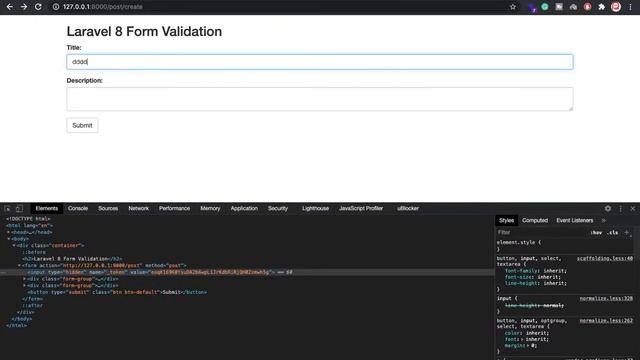Switch to the Elements tab

click(x=47, y=209)
